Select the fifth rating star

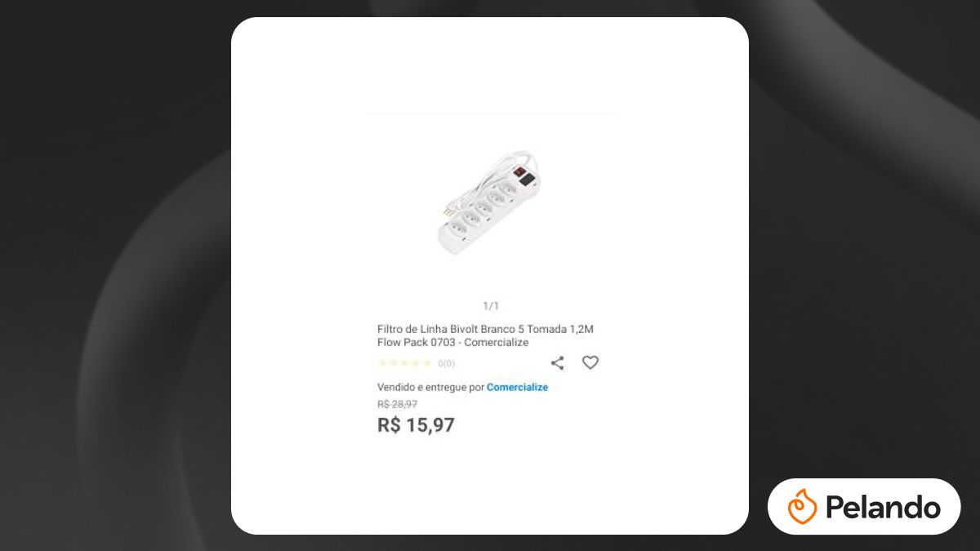pos(426,363)
